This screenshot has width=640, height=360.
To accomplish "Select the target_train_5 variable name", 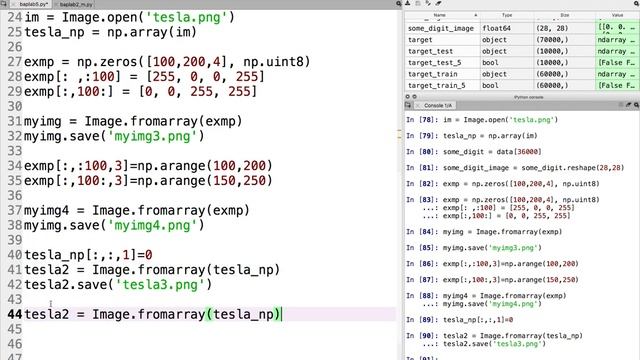I will point(436,85).
